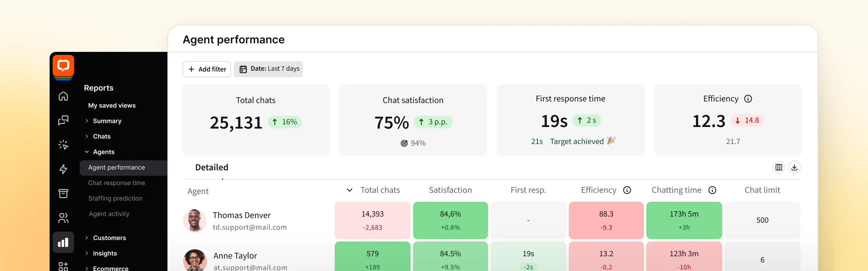Viewport: 868px width, 271px height.
Task: Open the Chats speech bubbles icon
Action: click(63, 120)
